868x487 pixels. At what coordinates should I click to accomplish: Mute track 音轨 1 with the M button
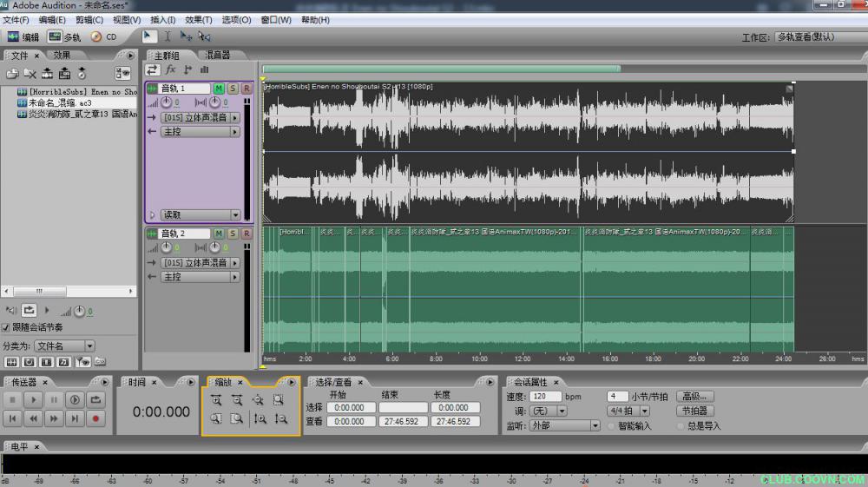pyautogui.click(x=219, y=89)
